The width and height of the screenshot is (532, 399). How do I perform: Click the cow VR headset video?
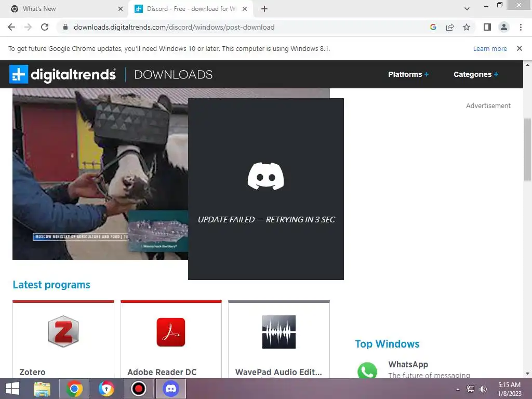click(x=100, y=174)
